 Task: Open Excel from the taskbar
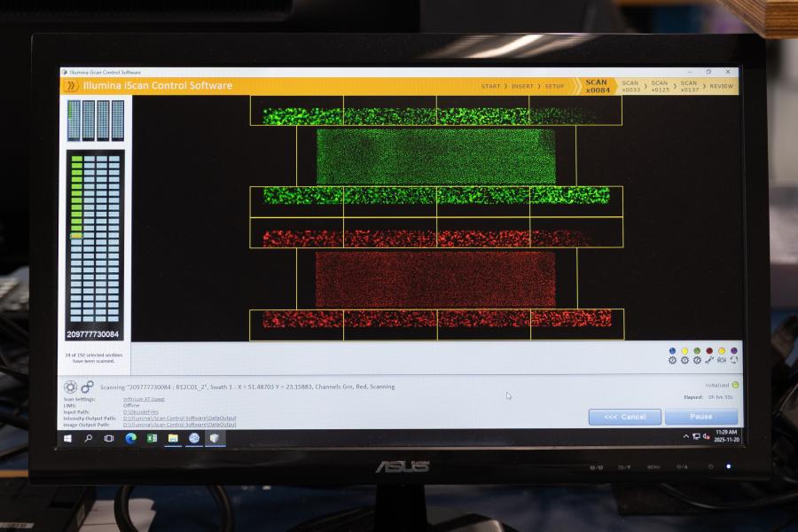[152, 438]
